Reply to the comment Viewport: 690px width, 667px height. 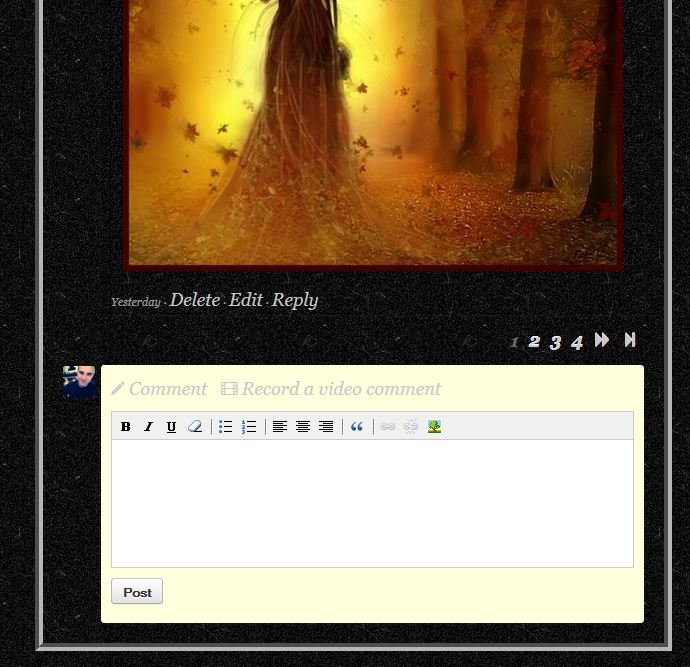(295, 301)
